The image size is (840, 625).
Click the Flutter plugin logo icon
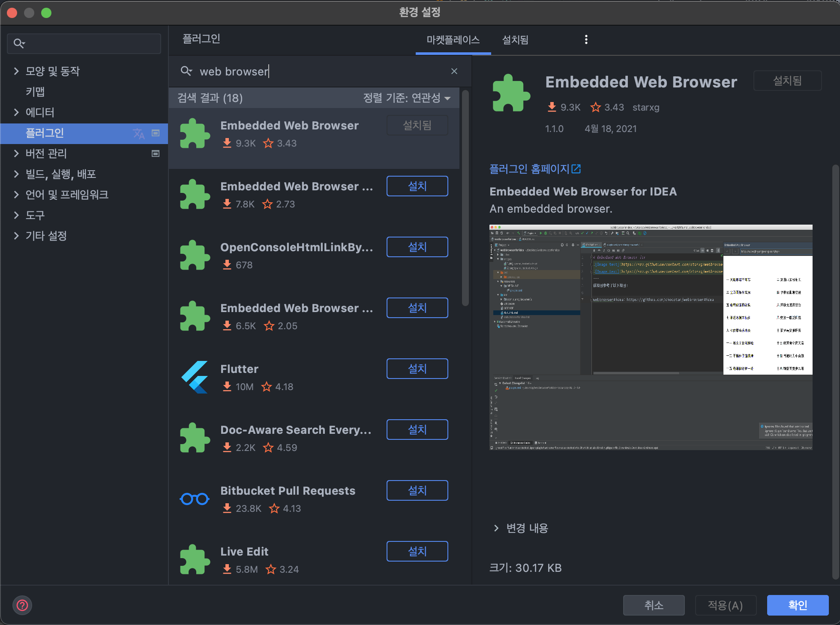195,377
